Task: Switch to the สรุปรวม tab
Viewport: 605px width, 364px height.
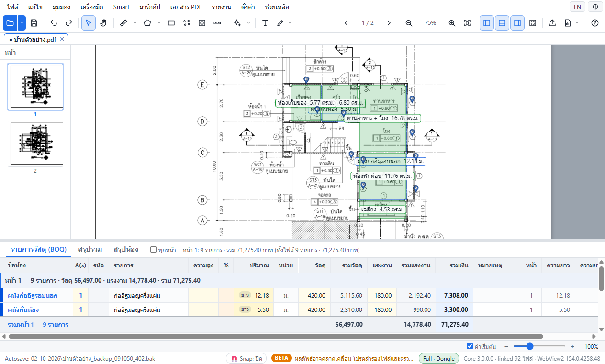Action: tap(90, 249)
